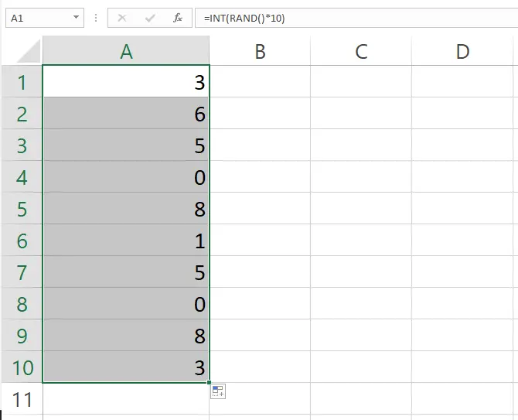Click empty cell D3
The width and height of the screenshot is (518, 420).
(x=462, y=145)
